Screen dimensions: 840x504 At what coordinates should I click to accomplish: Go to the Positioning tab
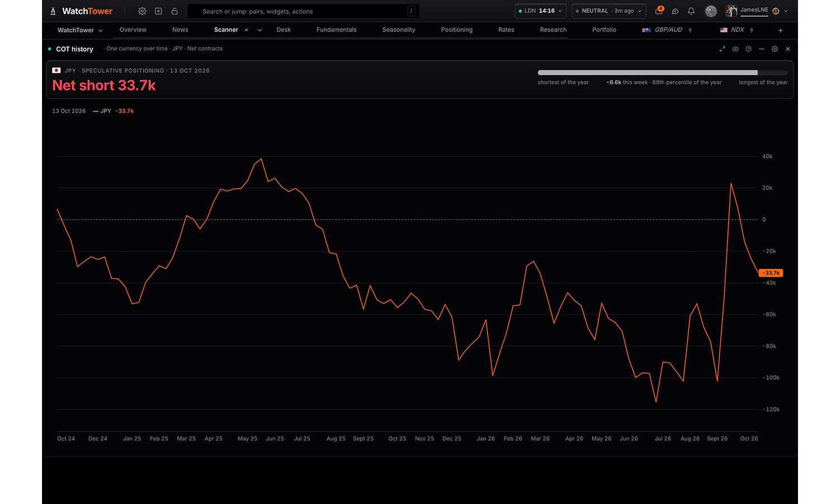[457, 30]
